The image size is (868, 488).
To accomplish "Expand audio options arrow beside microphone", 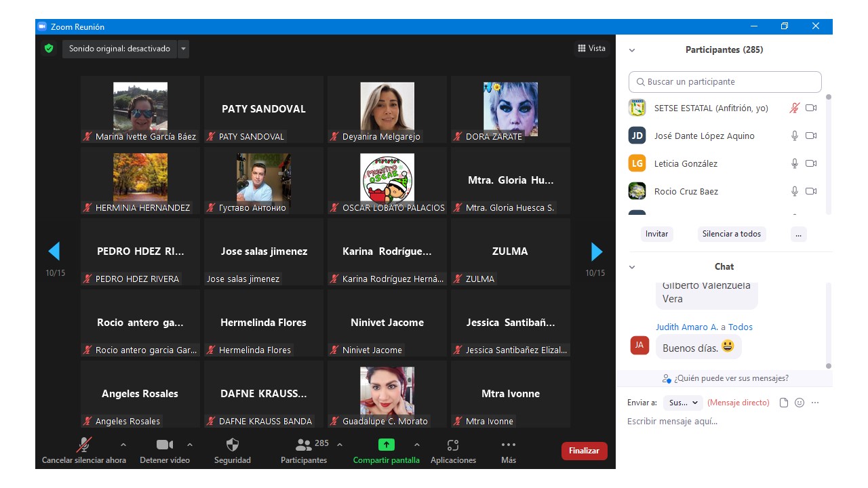I will tap(123, 445).
